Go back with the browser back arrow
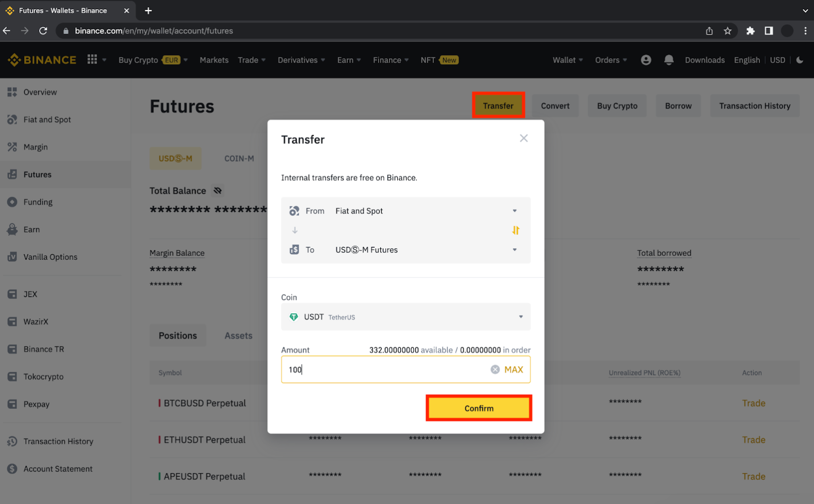This screenshot has height=504, width=814. pyautogui.click(x=7, y=31)
